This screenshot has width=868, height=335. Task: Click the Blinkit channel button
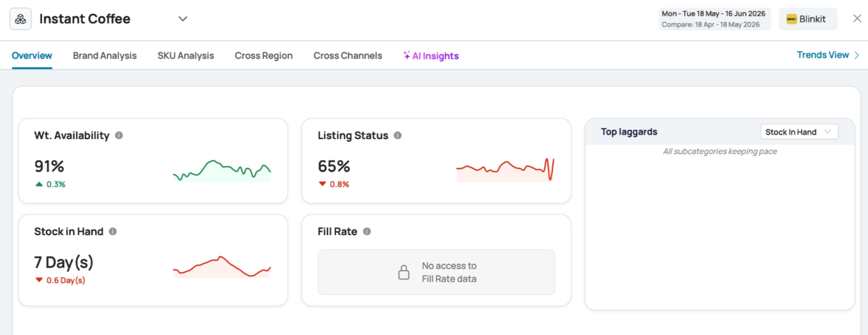tap(808, 19)
